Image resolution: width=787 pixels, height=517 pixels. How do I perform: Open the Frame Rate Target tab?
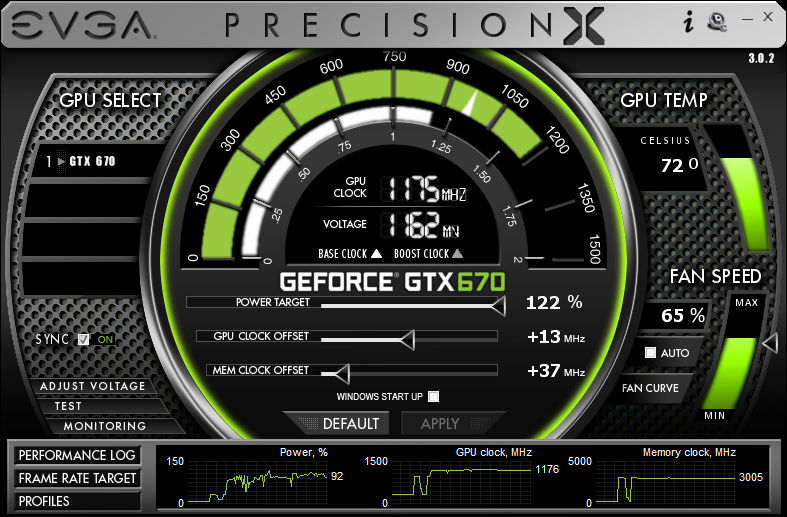coord(77,478)
